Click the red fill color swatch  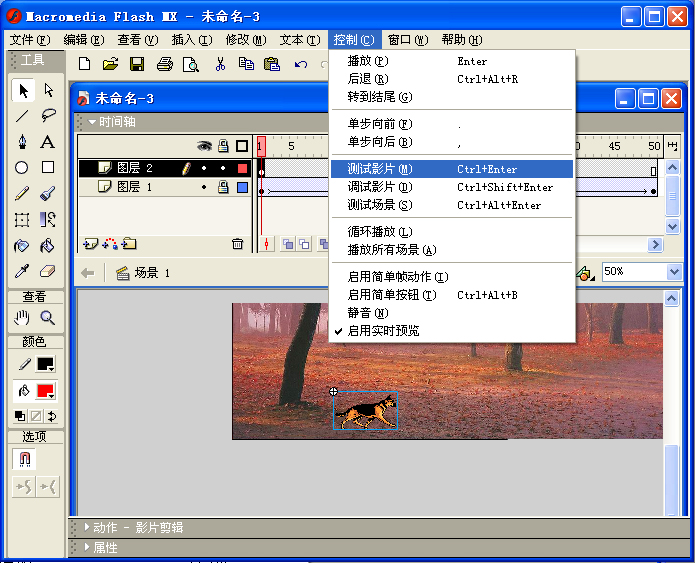tap(44, 391)
